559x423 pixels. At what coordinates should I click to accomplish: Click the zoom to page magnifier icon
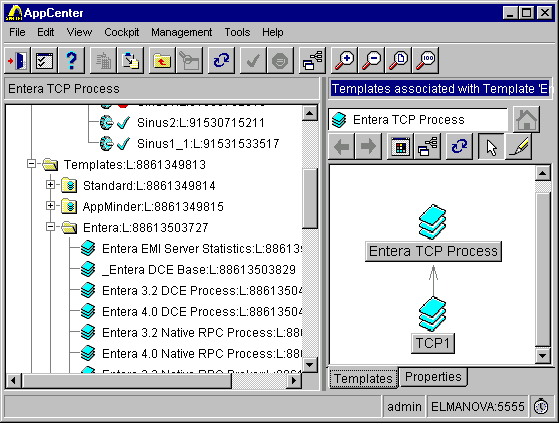click(x=398, y=60)
